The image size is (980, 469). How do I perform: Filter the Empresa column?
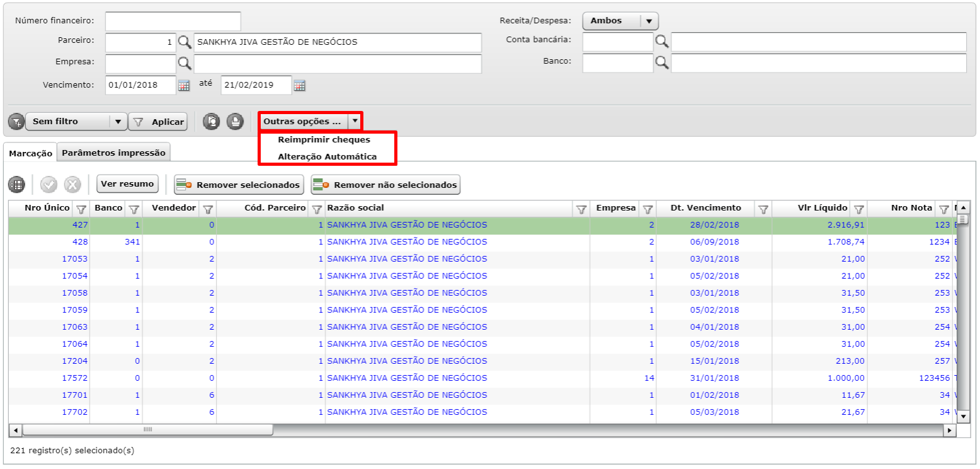click(647, 209)
